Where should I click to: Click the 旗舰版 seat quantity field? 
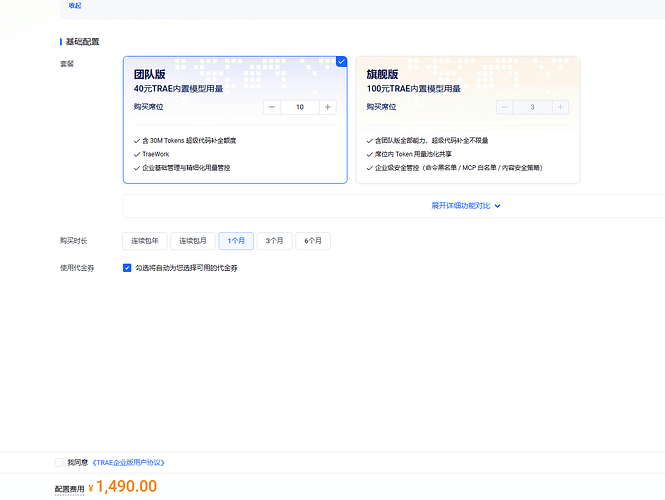533,107
